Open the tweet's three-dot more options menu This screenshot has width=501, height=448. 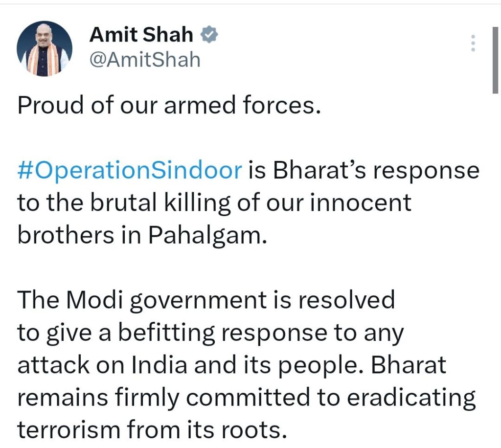(473, 44)
